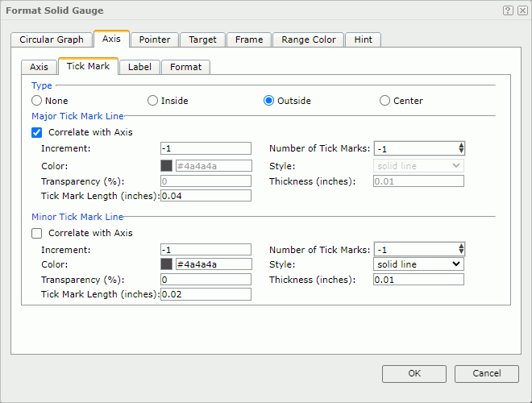Choose the None tick type radio
This screenshot has width=532, height=403.
(36, 101)
